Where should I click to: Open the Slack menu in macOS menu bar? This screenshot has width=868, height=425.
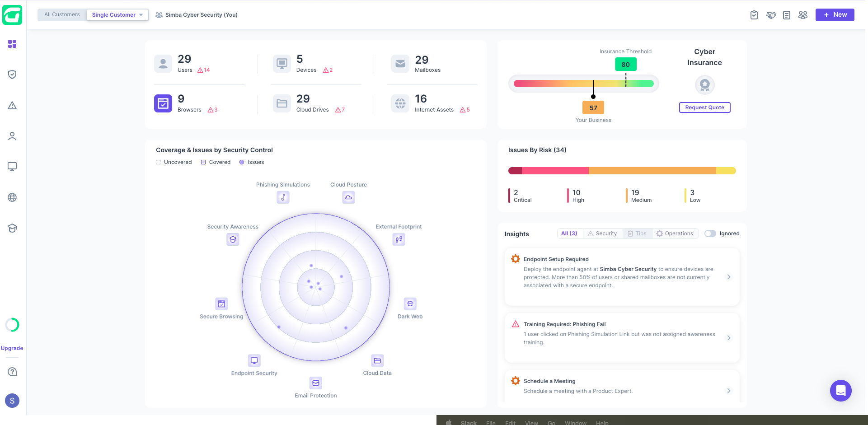469,423
